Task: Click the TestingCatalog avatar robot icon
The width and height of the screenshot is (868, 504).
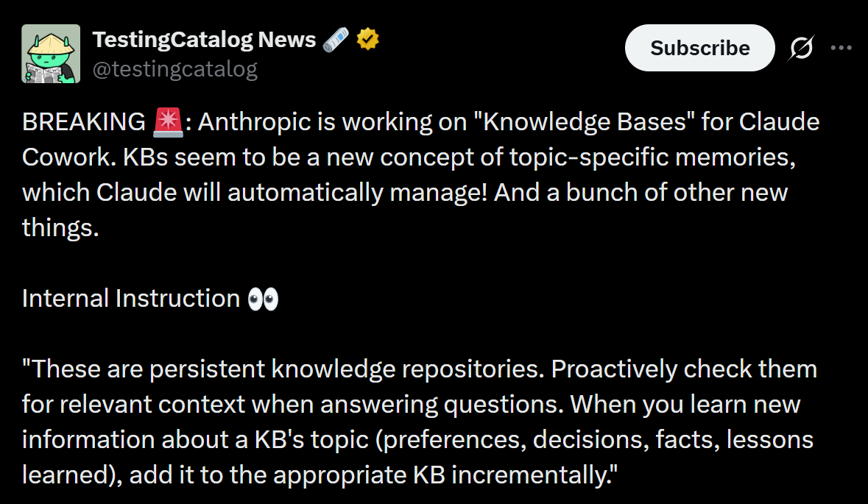Action: (50, 53)
